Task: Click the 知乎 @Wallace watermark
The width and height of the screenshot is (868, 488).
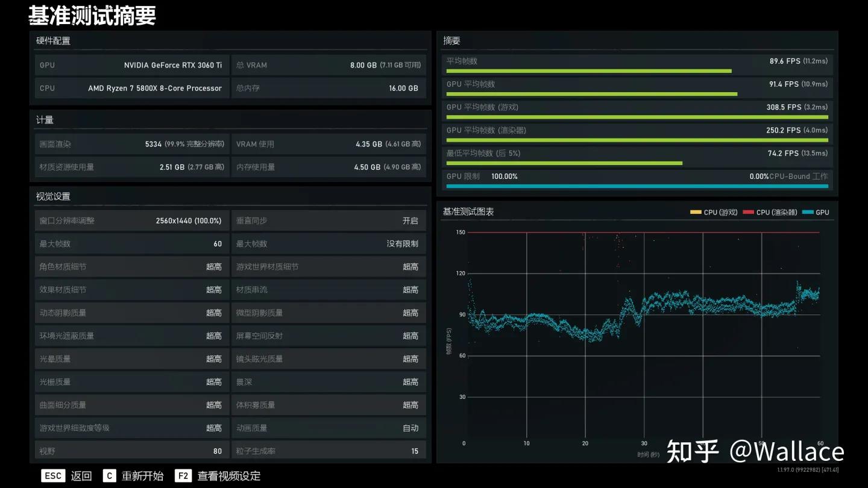Action: 755,451
